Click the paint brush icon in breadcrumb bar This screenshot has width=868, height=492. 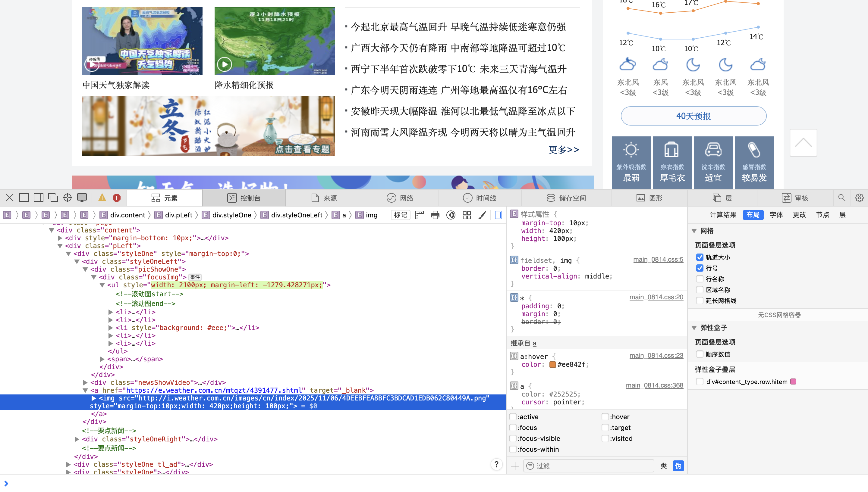483,215
